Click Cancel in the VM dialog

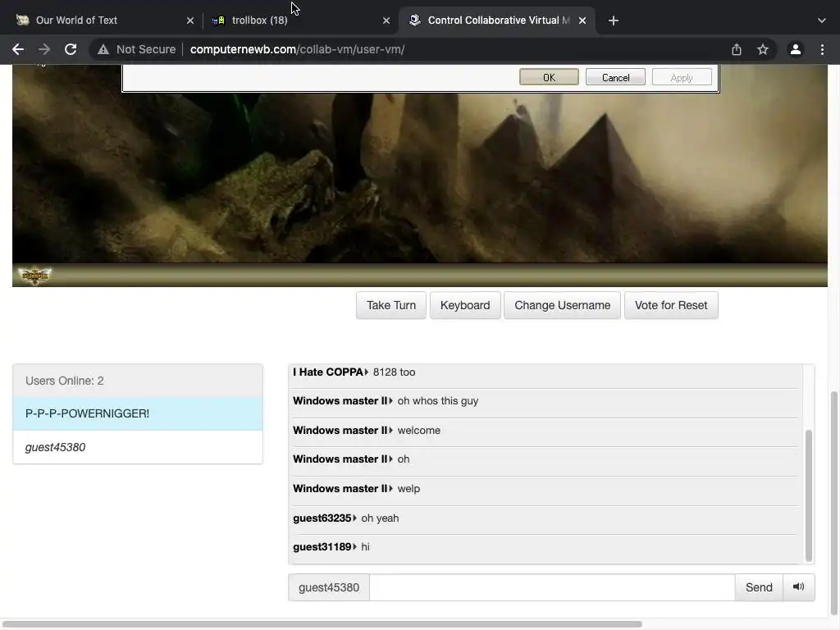point(615,77)
